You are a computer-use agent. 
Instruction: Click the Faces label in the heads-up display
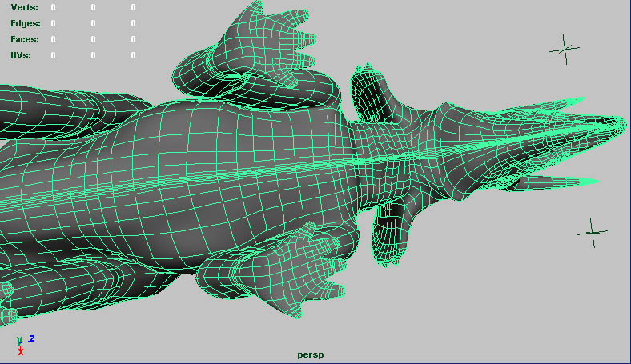(25, 39)
